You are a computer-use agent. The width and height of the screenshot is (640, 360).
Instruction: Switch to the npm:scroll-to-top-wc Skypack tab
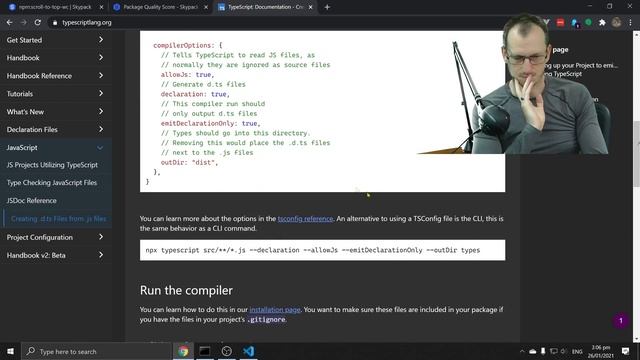tap(55, 7)
